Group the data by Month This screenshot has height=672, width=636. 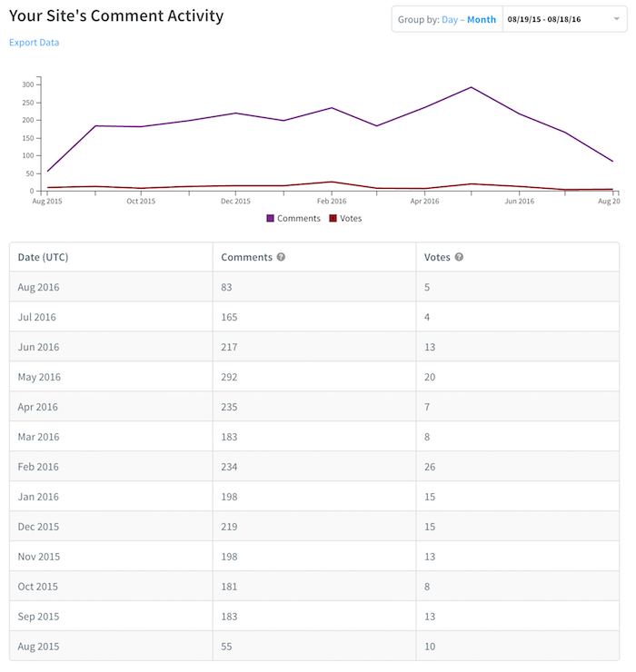tap(482, 20)
